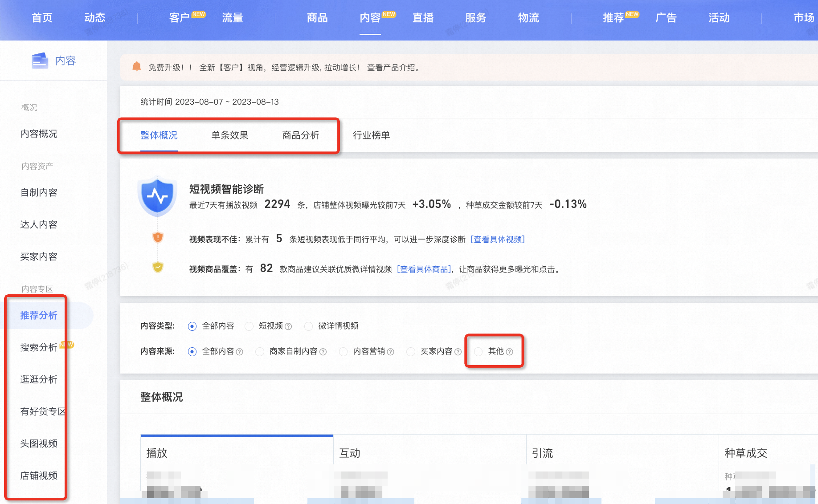Click help icon next to 全部内容 source
Viewport: 818px width, 504px height.
[x=239, y=352]
